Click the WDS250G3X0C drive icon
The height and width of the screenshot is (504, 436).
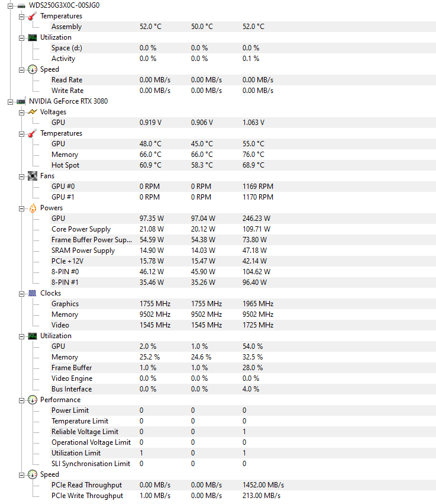(21, 5)
